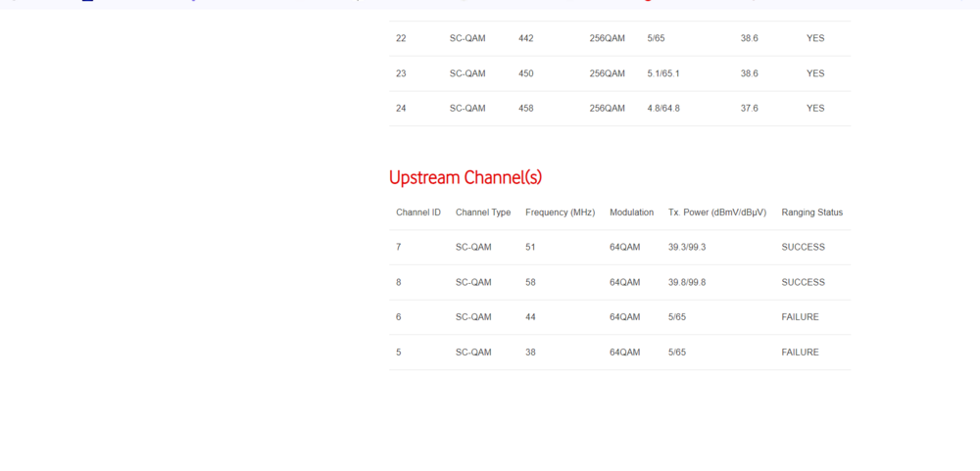Select power value 4.8/64.8
The width and height of the screenshot is (980, 471).
[x=663, y=108]
